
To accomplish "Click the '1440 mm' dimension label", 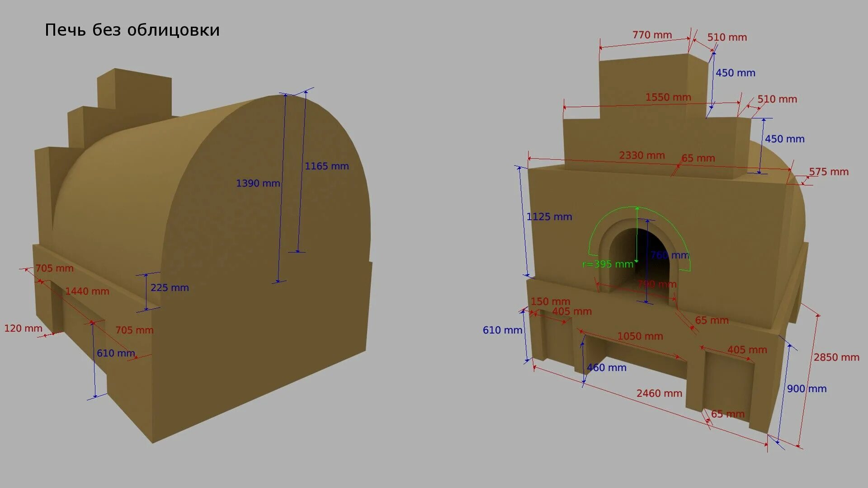I will (x=87, y=291).
